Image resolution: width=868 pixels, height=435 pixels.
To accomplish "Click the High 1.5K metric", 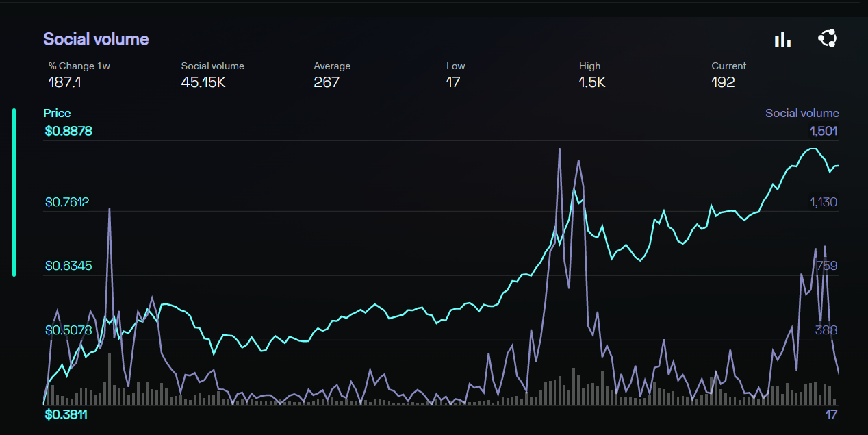I will [591, 75].
